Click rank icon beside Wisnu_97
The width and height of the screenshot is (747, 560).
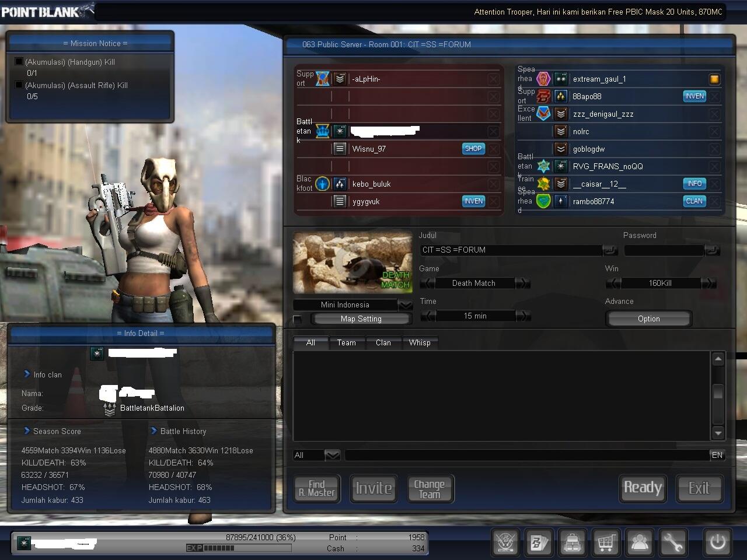(x=340, y=149)
